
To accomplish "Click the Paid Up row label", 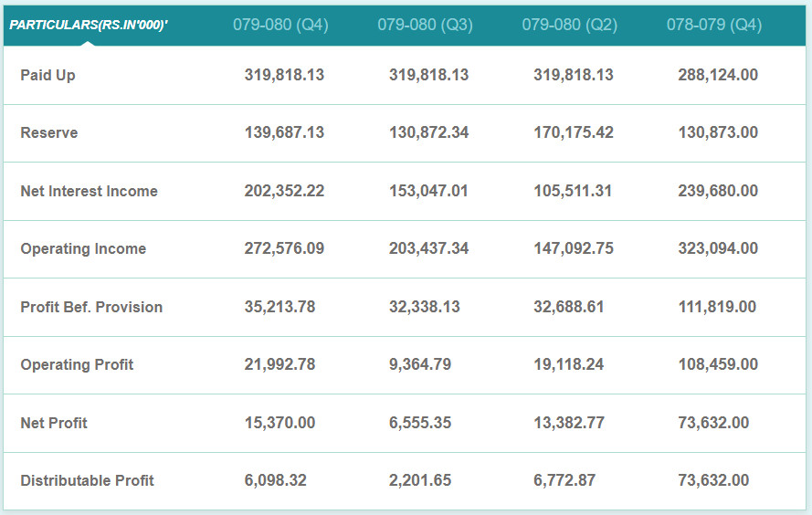I will [48, 75].
